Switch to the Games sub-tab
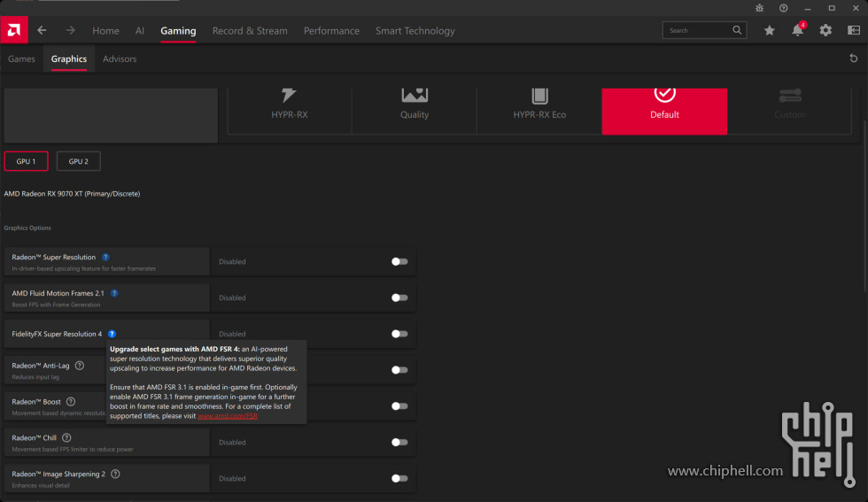The height and width of the screenshot is (502, 868). pyautogui.click(x=21, y=58)
